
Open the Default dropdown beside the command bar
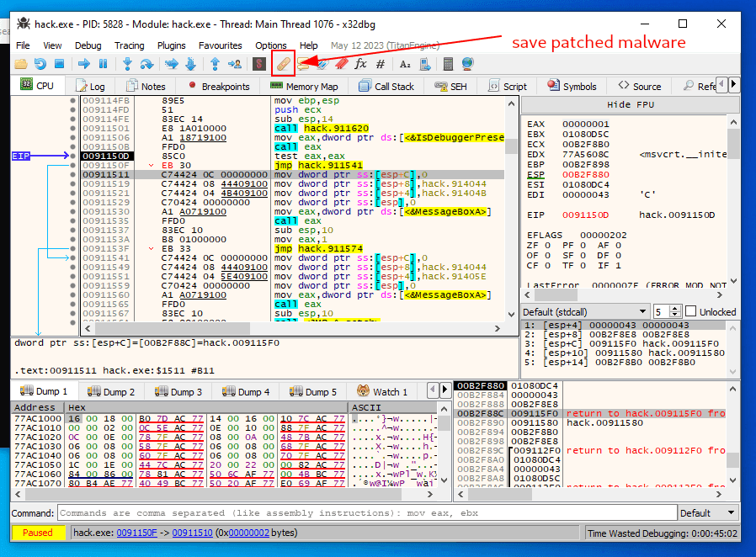[x=707, y=513]
